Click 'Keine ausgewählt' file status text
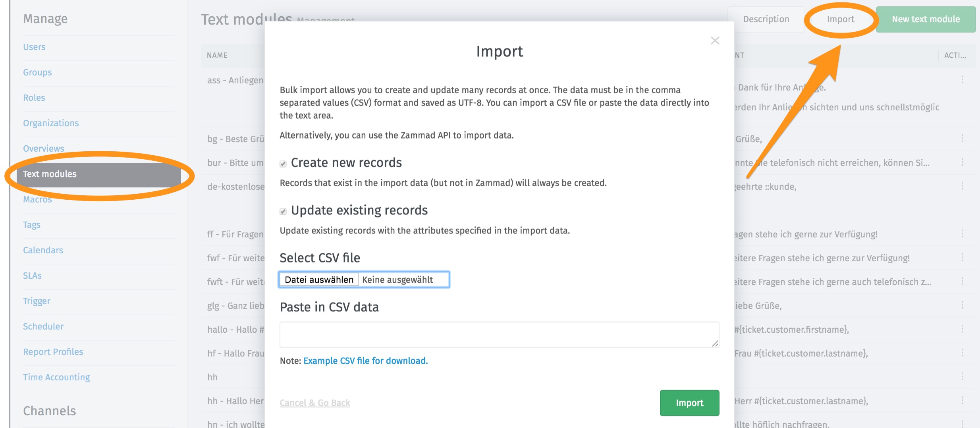 (x=397, y=280)
